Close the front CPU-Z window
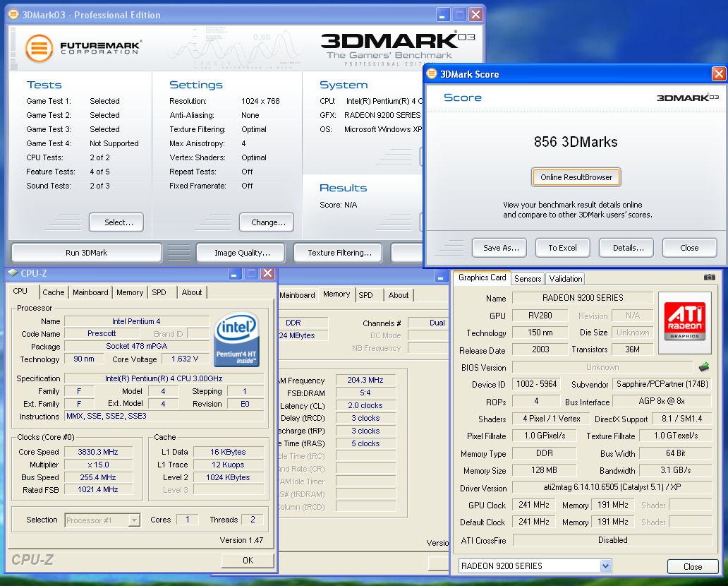 click(268, 274)
